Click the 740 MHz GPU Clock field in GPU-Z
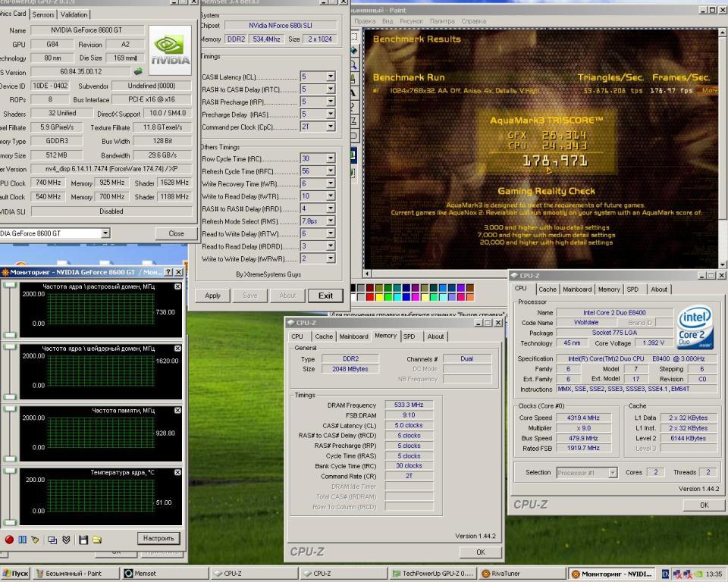The width and height of the screenshot is (728, 582). pyautogui.click(x=49, y=183)
